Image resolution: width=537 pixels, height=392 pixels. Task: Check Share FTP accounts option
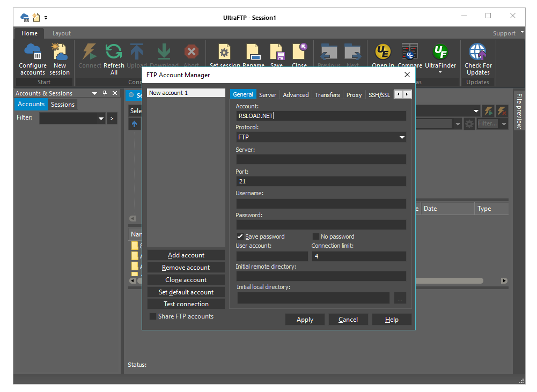(153, 316)
